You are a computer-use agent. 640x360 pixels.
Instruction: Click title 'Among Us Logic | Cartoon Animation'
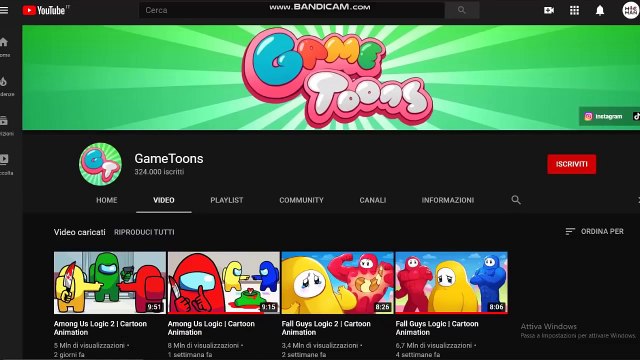click(211, 328)
